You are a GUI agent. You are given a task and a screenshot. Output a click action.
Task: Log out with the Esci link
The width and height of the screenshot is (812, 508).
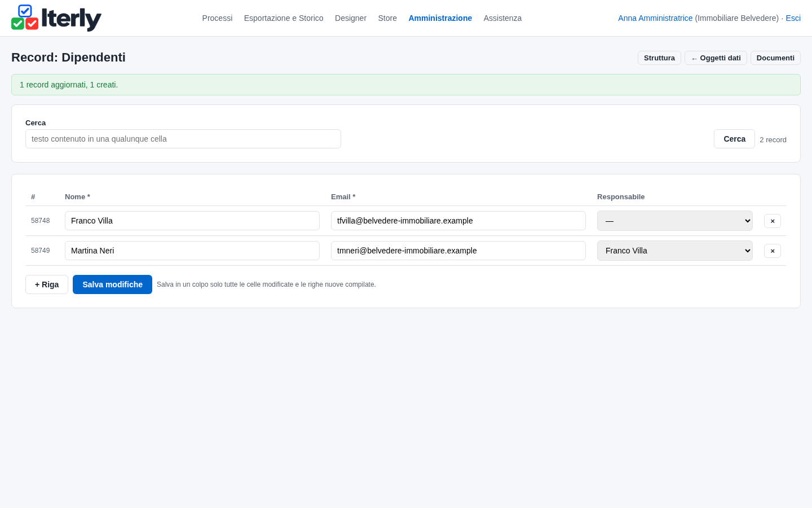tap(793, 18)
